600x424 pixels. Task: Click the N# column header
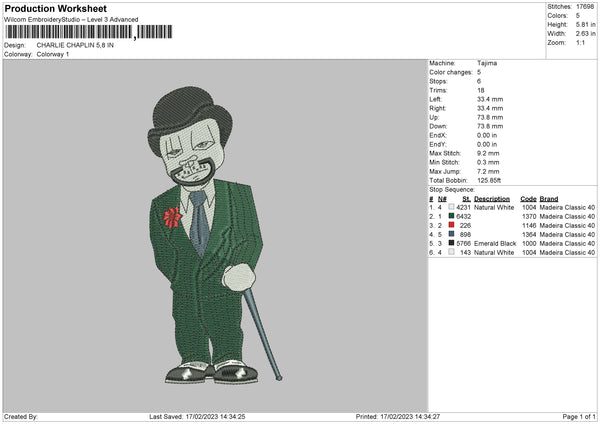[x=442, y=199]
